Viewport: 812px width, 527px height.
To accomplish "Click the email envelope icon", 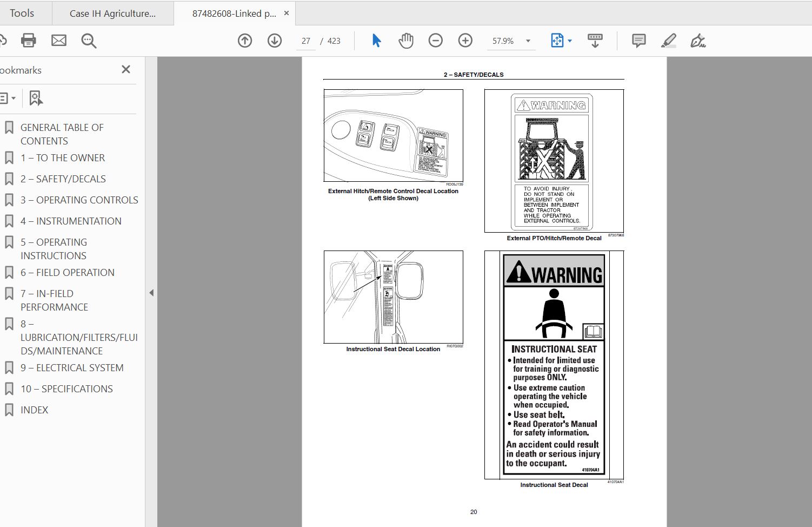I will point(58,41).
